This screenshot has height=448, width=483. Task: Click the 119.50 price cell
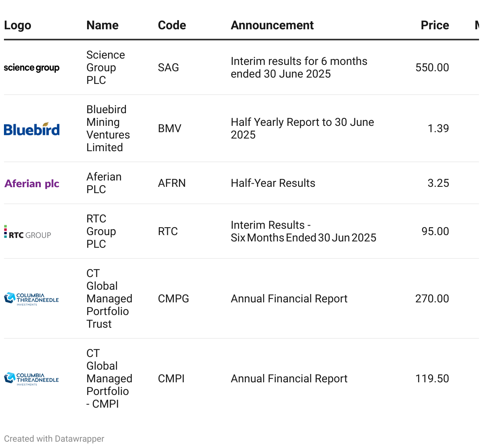[x=432, y=379]
